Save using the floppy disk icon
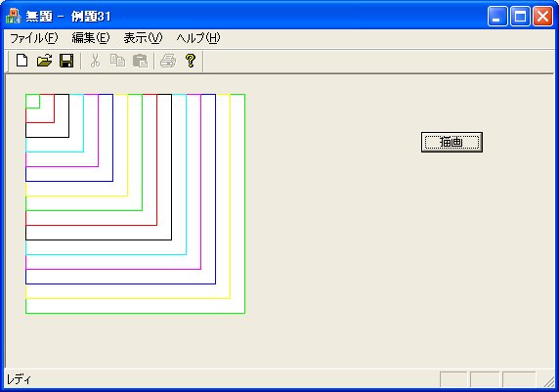The image size is (559, 392). click(66, 61)
